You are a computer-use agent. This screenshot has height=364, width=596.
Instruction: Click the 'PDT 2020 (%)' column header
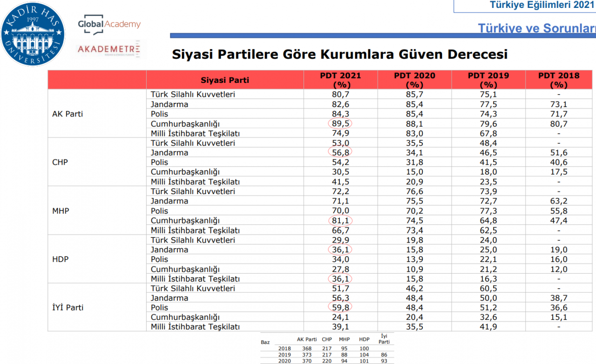point(414,80)
